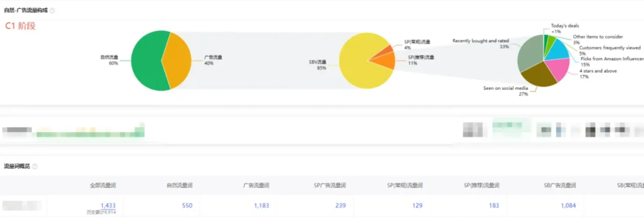
Task: Click the Today's deals <1% label
Action: [x=565, y=29]
